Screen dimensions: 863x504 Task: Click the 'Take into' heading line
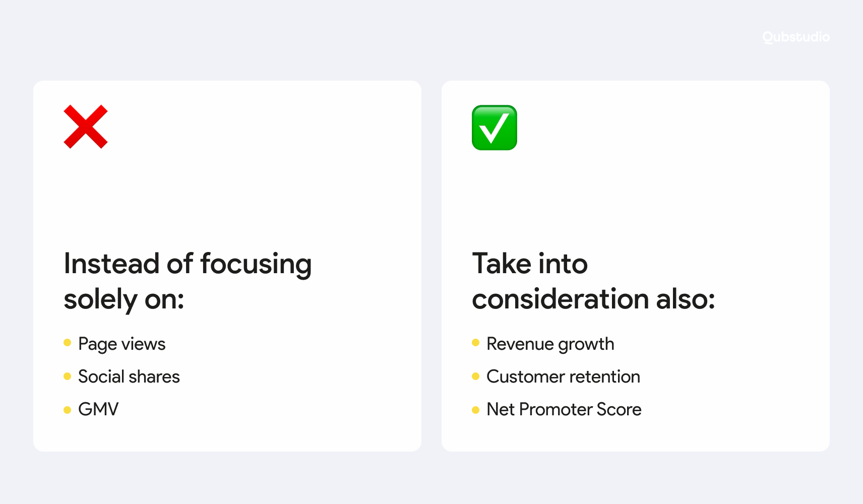[530, 264]
